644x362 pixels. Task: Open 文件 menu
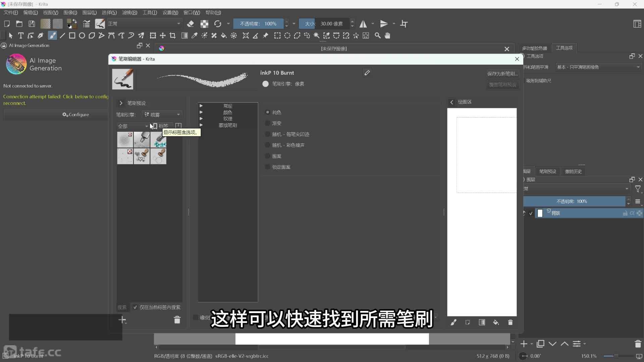[11, 12]
